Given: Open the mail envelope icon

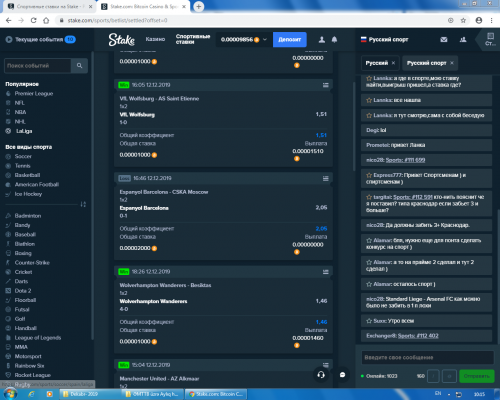Looking at the screenshot, I should point(444,40).
